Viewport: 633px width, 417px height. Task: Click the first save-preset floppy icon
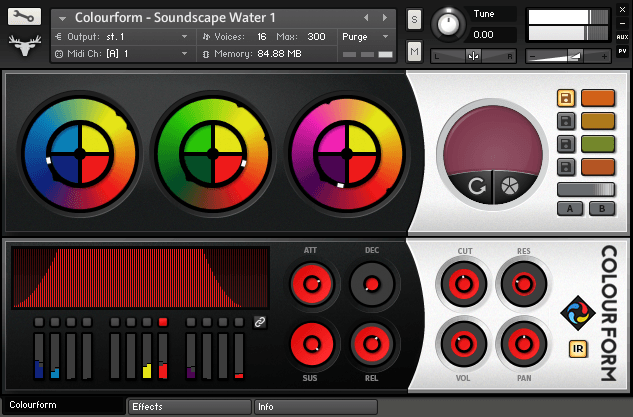(565, 98)
